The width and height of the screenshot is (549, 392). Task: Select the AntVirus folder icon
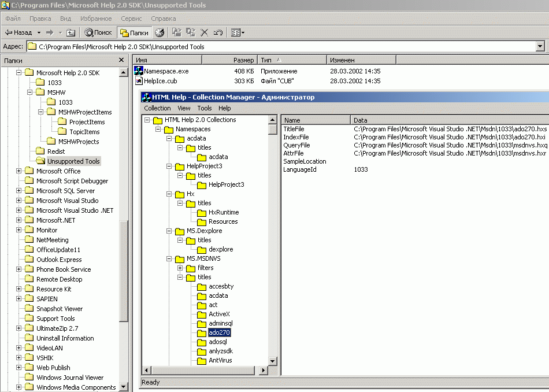point(202,360)
